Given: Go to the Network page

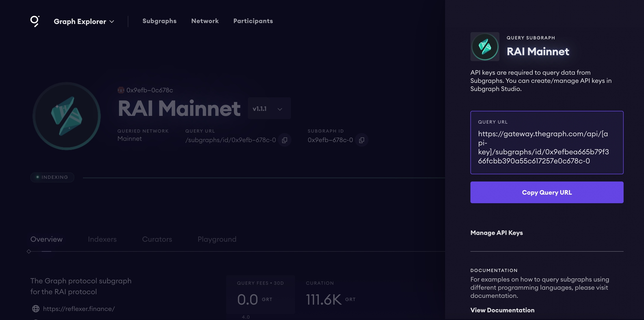Looking at the screenshot, I should tap(205, 21).
